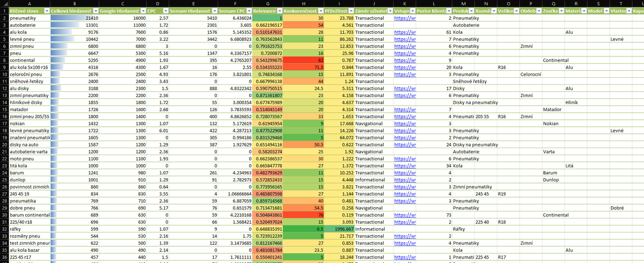Select 'Zimní pneumatiky' product cell
Screen dimensions: 644x263
click(x=463, y=187)
